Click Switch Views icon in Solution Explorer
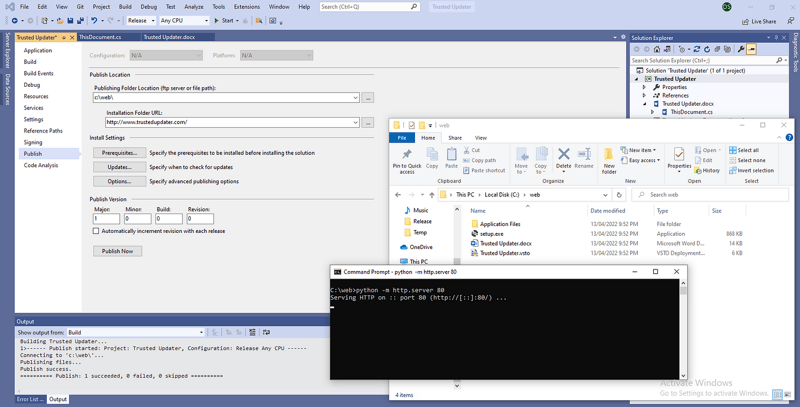 pyautogui.click(x=667, y=49)
